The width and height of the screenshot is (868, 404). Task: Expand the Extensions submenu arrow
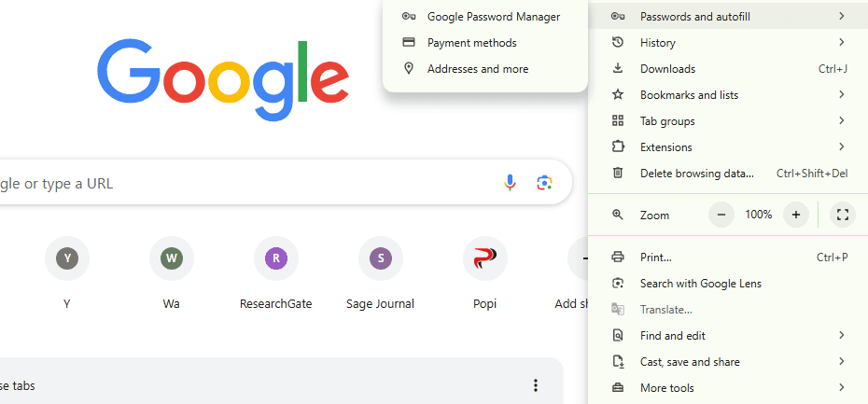pyautogui.click(x=842, y=146)
